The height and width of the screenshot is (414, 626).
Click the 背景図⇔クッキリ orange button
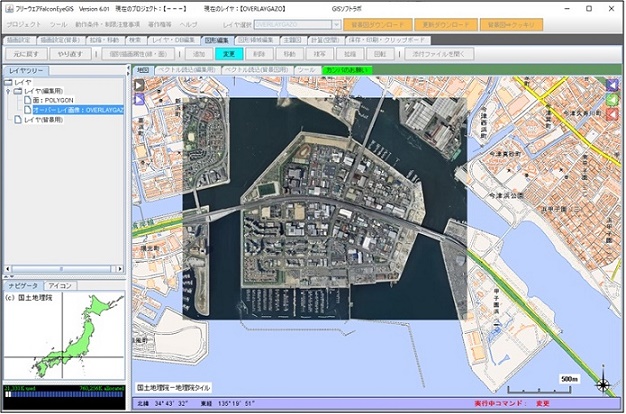pos(511,25)
